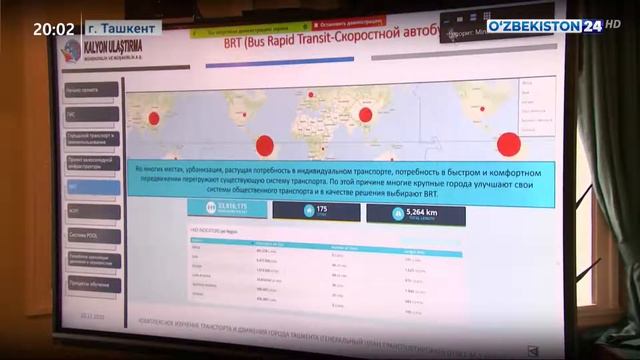Click the road icon beside 5,264 km
Image resolution: width=640 pixels, height=360 pixels.
pyautogui.click(x=398, y=214)
